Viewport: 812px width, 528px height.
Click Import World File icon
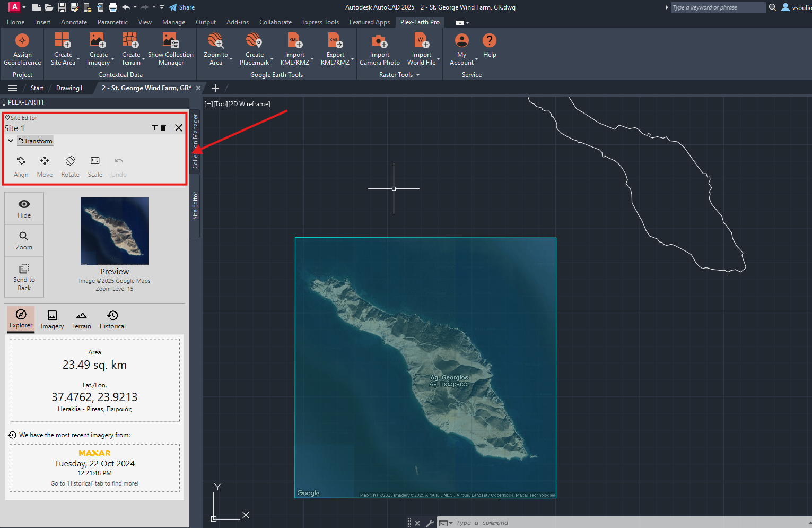tap(422, 41)
